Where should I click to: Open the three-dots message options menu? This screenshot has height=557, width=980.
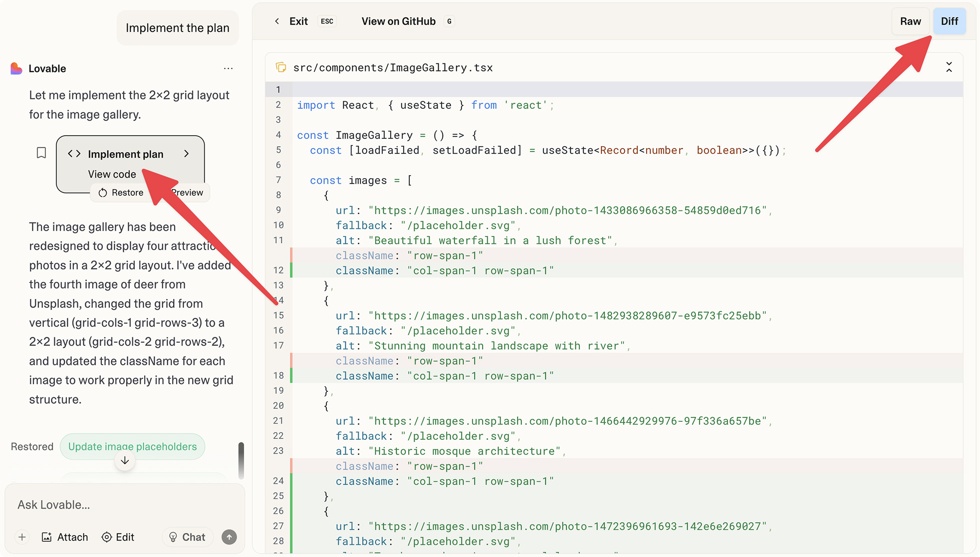point(228,68)
